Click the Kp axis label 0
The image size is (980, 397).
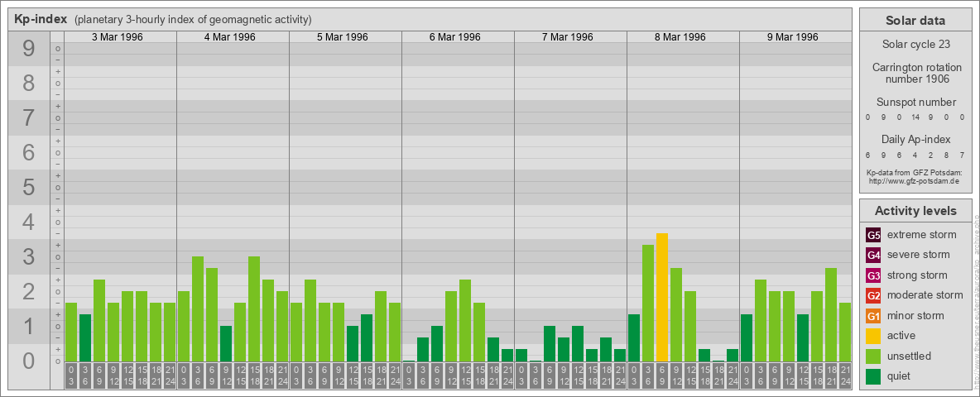click(x=28, y=361)
